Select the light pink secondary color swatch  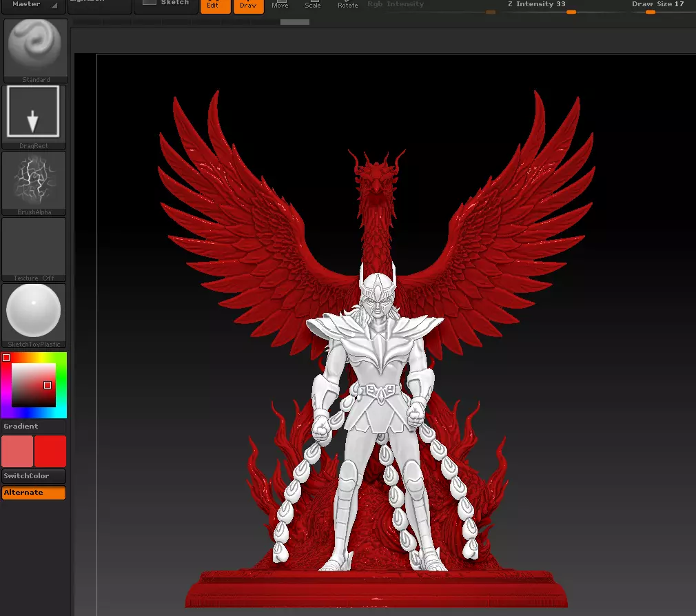(x=17, y=451)
